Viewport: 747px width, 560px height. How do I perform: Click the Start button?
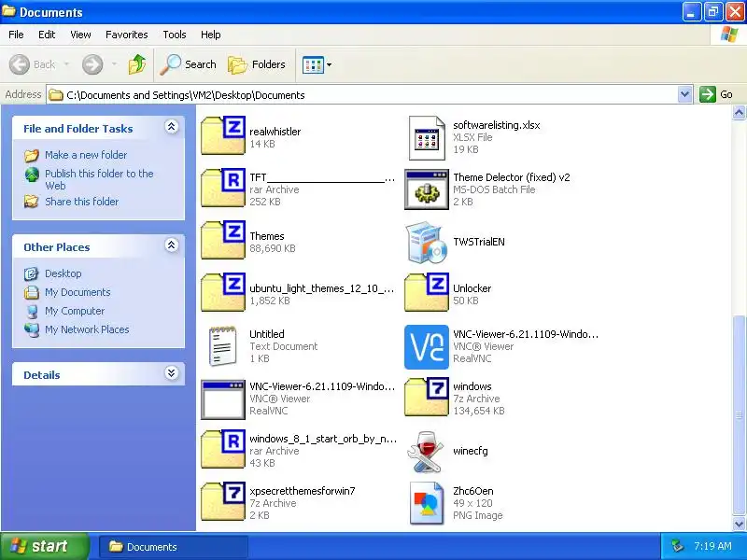[x=44, y=546]
